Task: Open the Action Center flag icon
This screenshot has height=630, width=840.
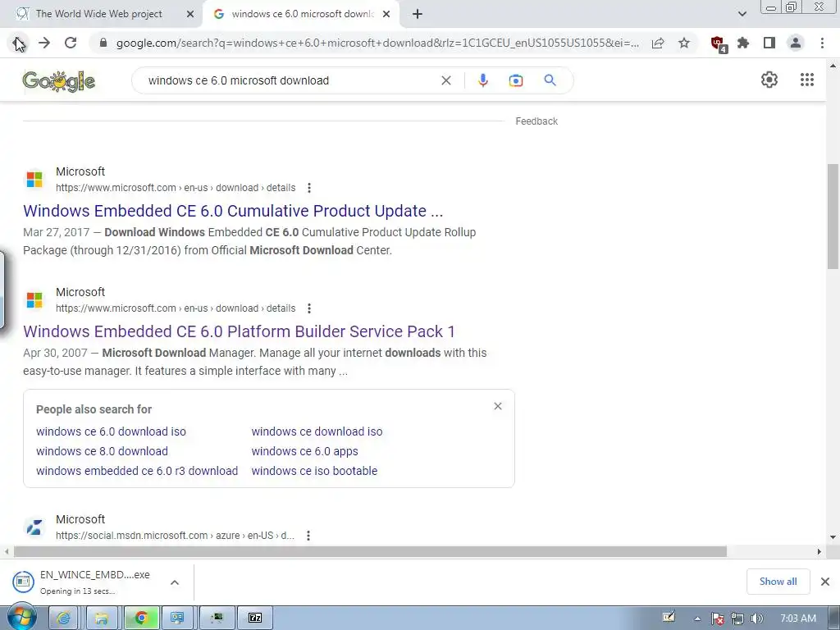Action: click(x=717, y=619)
